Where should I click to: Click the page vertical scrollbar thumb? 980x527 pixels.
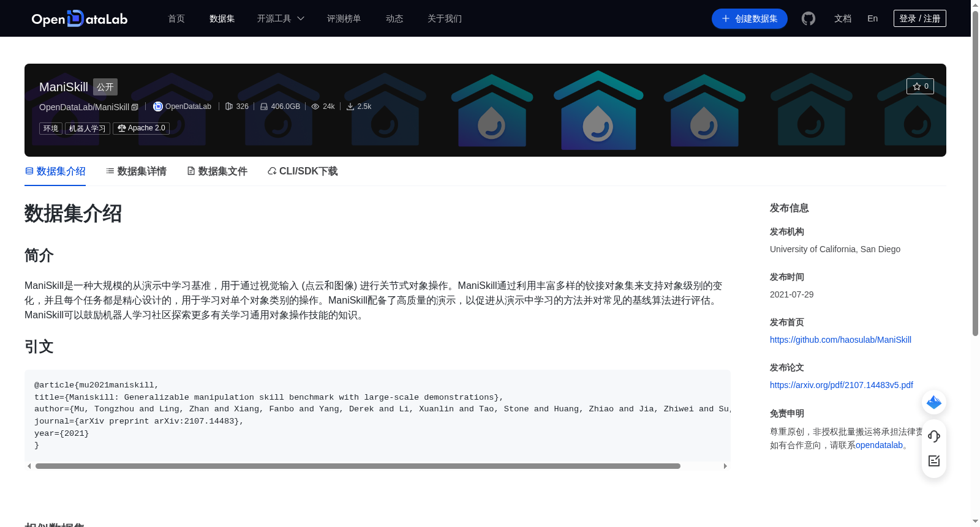point(975,173)
